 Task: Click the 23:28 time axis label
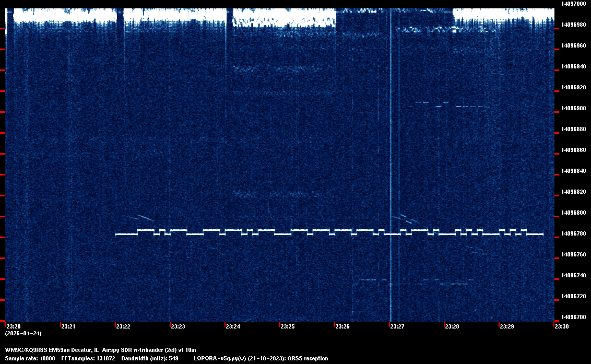click(x=452, y=326)
